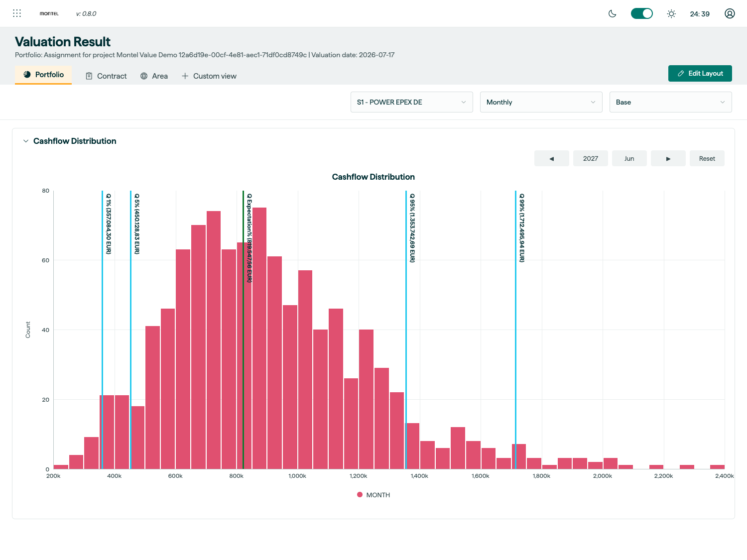Click the Q 95% quantile line
This screenshot has width=747, height=560.
[406, 329]
